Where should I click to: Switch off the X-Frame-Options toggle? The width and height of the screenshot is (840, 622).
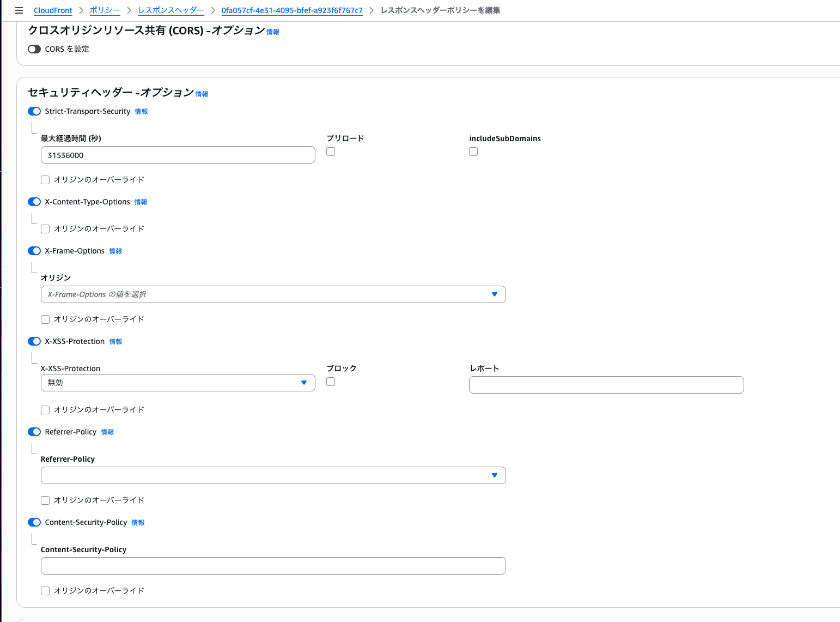pos(34,251)
